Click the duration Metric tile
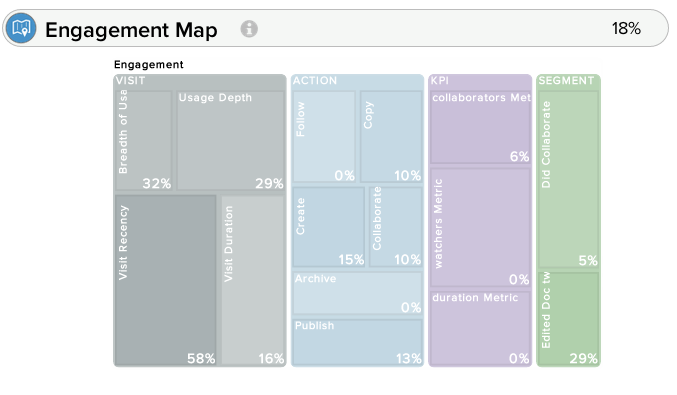Image resolution: width=677 pixels, height=395 pixels. (x=481, y=328)
